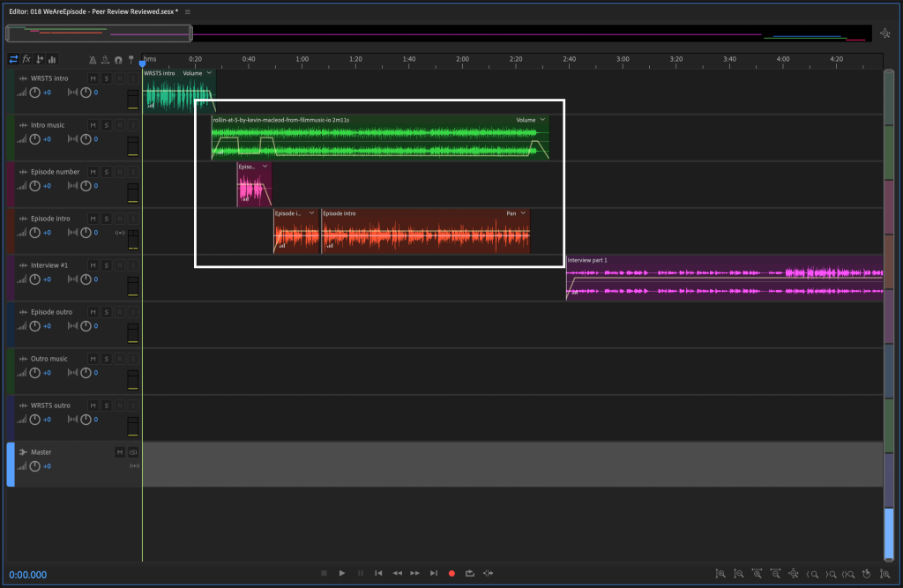This screenshot has width=903, height=588.
Task: Open the Editor panel menu icon
Action: (x=188, y=11)
